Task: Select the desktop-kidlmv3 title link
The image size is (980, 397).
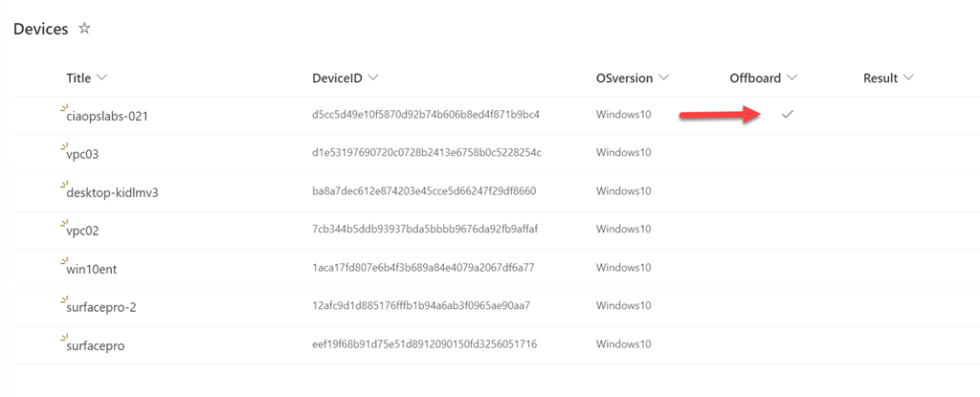Action: pyautogui.click(x=112, y=192)
